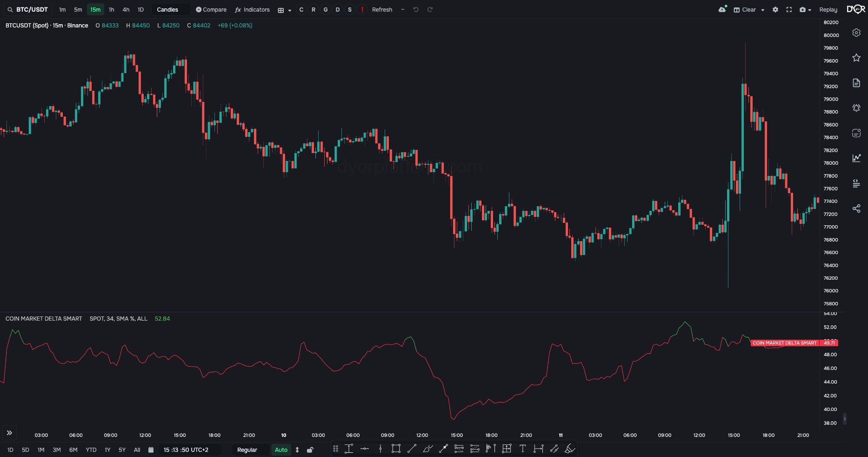Switch to the 1h timeframe
This screenshot has height=457, width=868.
pyautogui.click(x=112, y=9)
